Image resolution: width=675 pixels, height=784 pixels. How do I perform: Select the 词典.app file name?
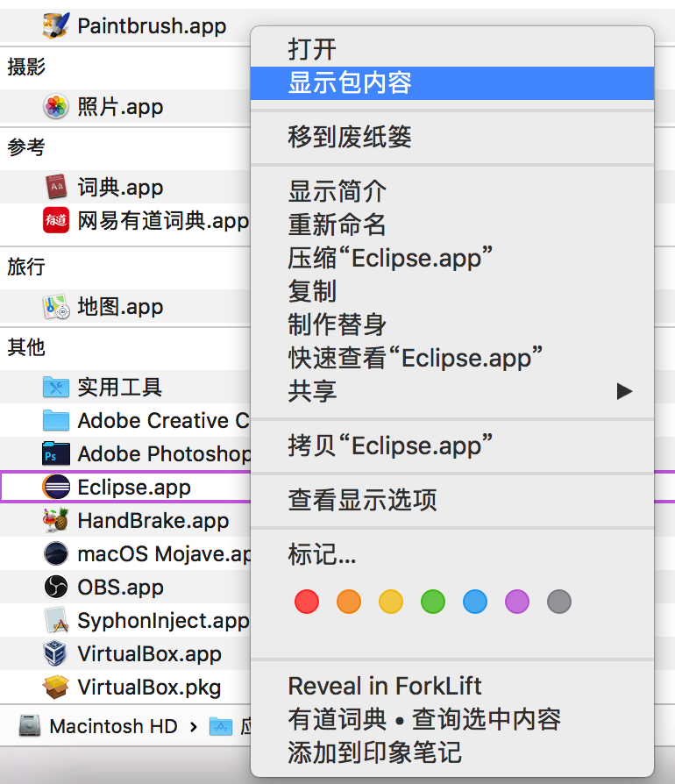pyautogui.click(x=120, y=187)
